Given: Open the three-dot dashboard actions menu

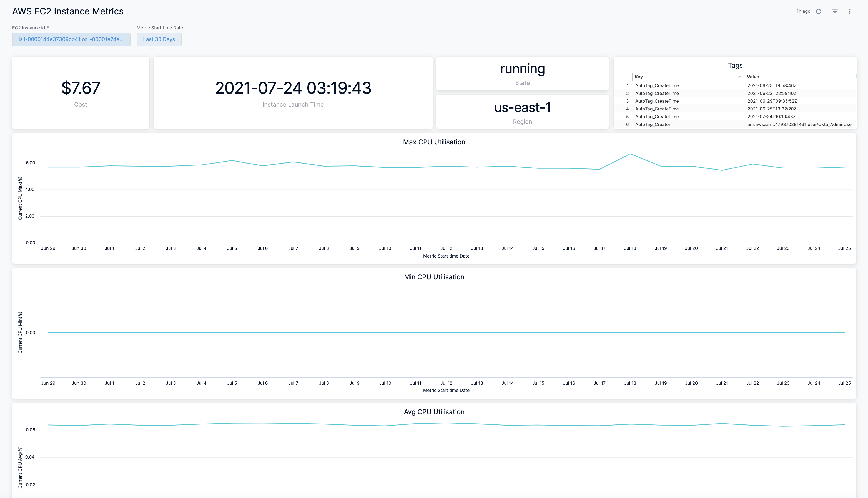Looking at the screenshot, I should pos(849,11).
